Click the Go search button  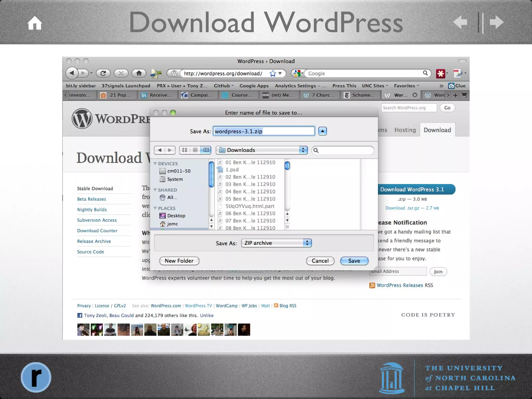[x=447, y=108]
